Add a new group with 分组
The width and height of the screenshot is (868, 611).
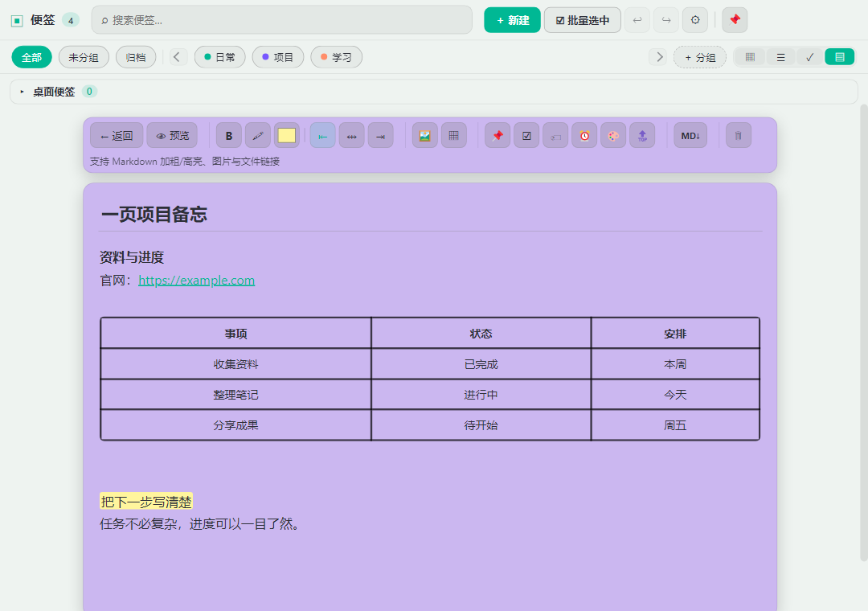(700, 57)
